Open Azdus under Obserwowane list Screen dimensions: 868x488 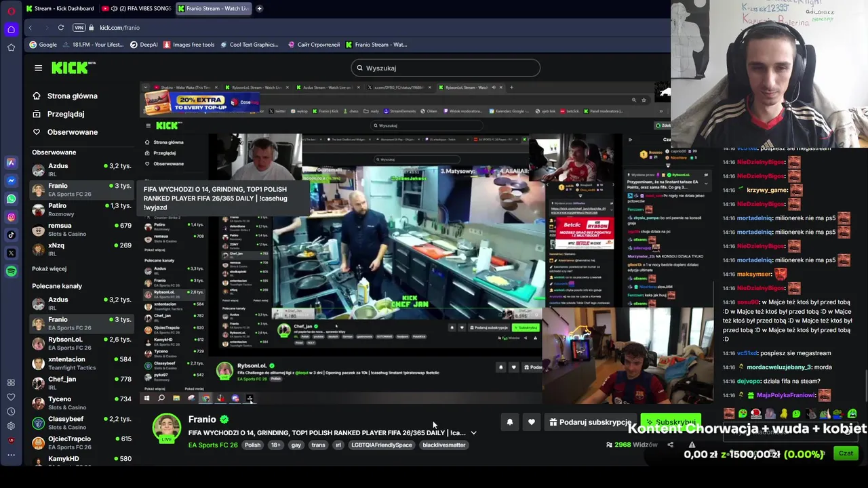81,169
